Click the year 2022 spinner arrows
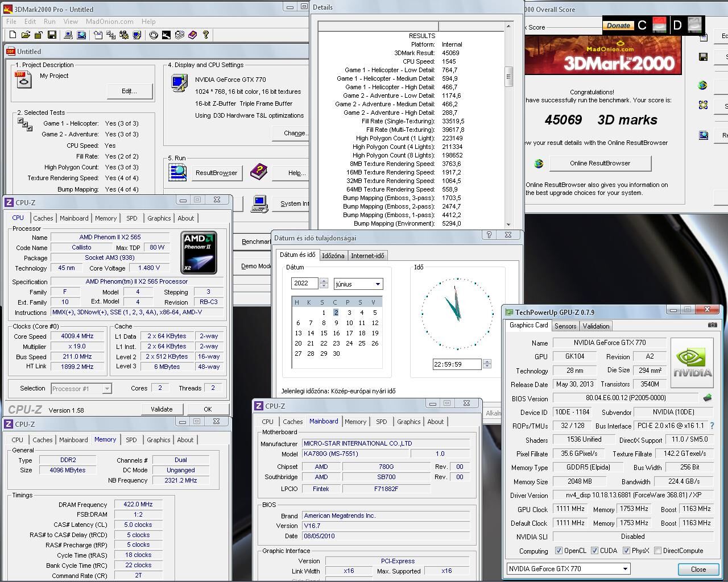 click(x=324, y=283)
